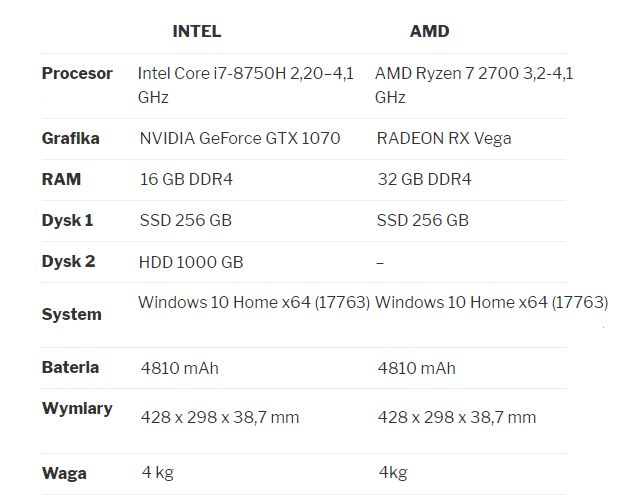Click the AMD column header

(x=429, y=31)
